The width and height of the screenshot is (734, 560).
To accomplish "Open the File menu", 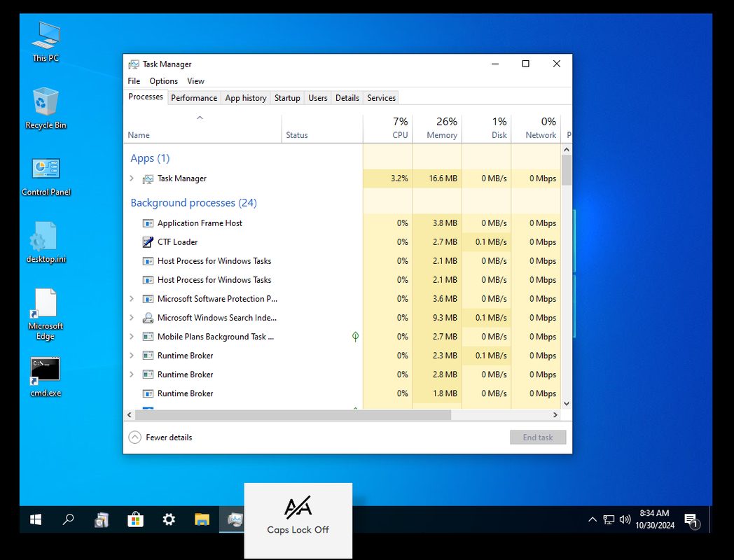I will 134,81.
